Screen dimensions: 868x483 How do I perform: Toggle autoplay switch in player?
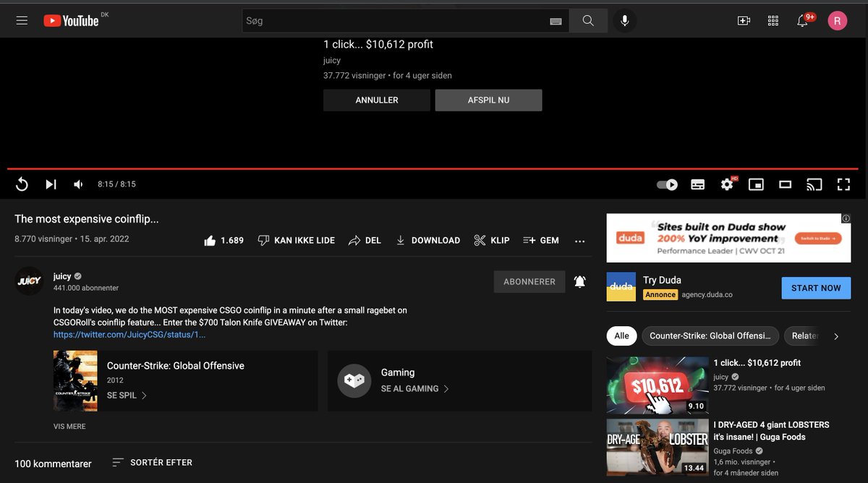667,184
